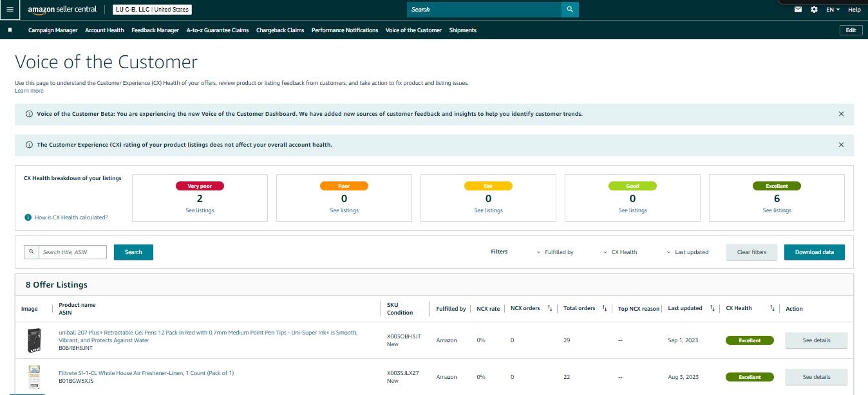Open A-to-z Guarantee Claims
Image resolution: width=868 pixels, height=395 pixels.
[218, 30]
